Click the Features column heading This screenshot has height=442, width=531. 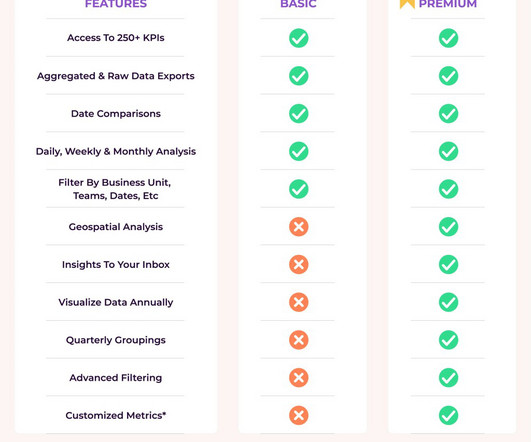[116, 4]
